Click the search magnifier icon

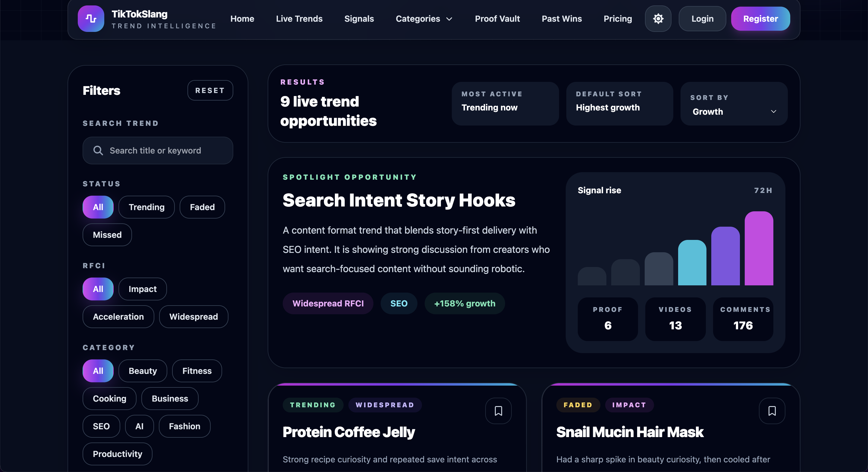[x=98, y=151]
